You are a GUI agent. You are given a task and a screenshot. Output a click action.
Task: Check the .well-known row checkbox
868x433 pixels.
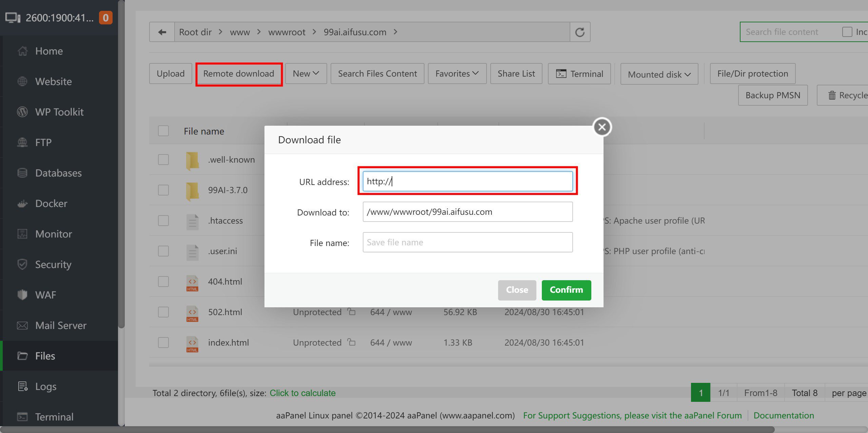pyautogui.click(x=163, y=160)
